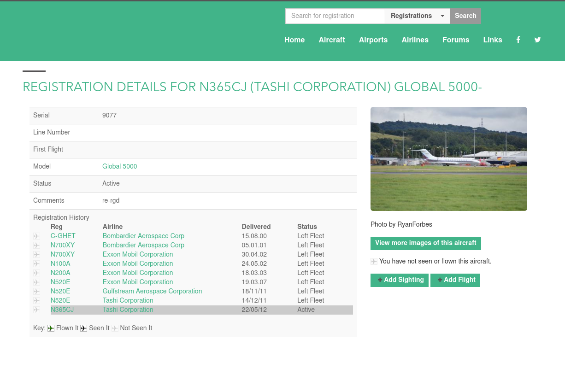Viewport: 565px width, 392px height.
Task: Open N520E link delivered 14/12/11
Action: pos(60,300)
